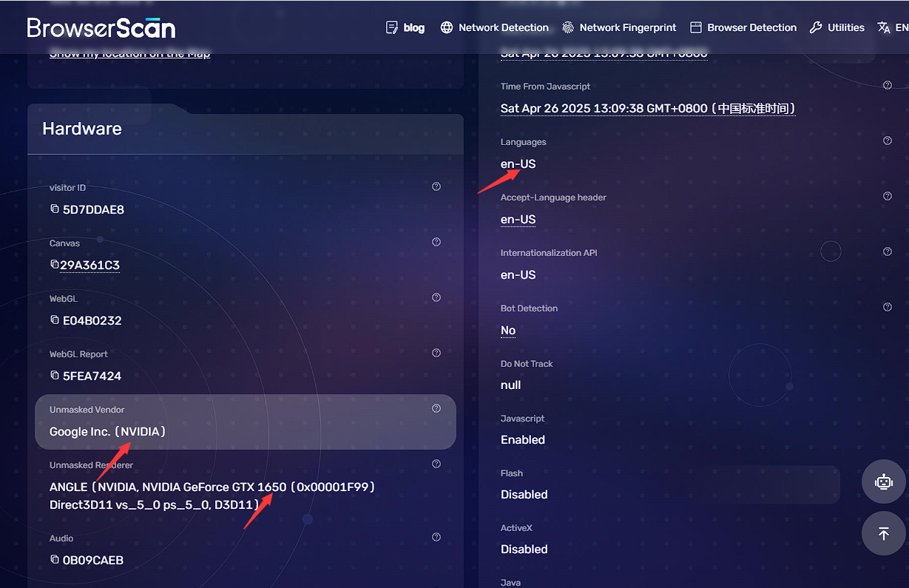Screen dimensions: 909x588
Task: Click the Bot Detection value No
Action: coord(508,331)
